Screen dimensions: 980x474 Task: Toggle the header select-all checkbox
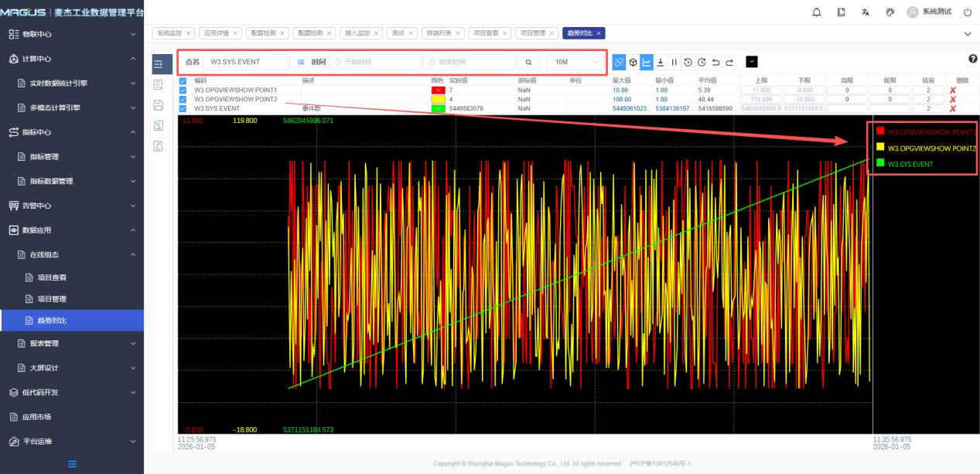(183, 80)
